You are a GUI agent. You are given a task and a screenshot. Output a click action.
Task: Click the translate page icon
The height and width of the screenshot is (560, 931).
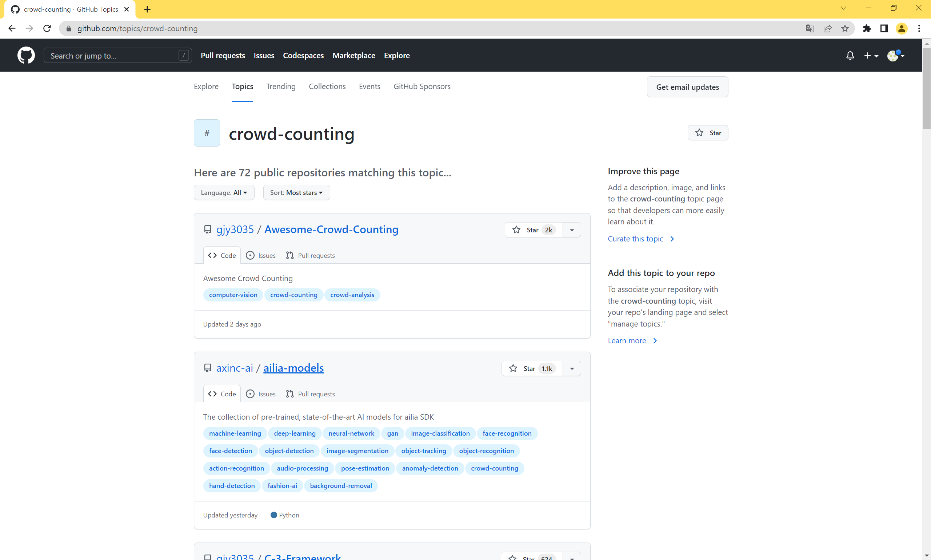pyautogui.click(x=810, y=28)
